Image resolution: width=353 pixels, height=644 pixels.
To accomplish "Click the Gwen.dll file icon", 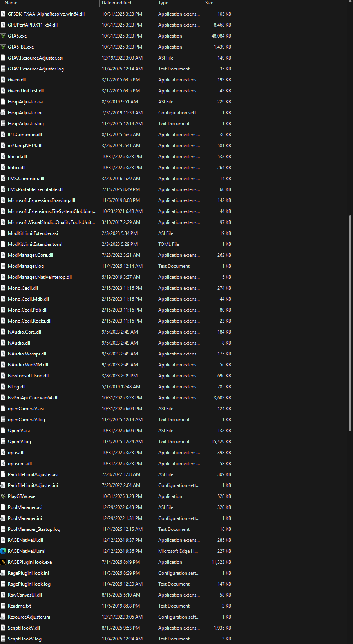I will coord(3,80).
